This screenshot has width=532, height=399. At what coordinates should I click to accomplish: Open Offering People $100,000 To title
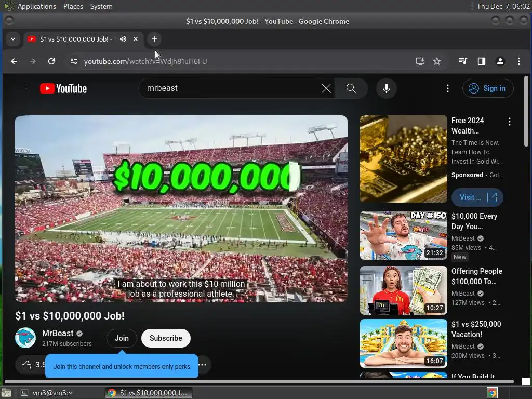(x=477, y=276)
